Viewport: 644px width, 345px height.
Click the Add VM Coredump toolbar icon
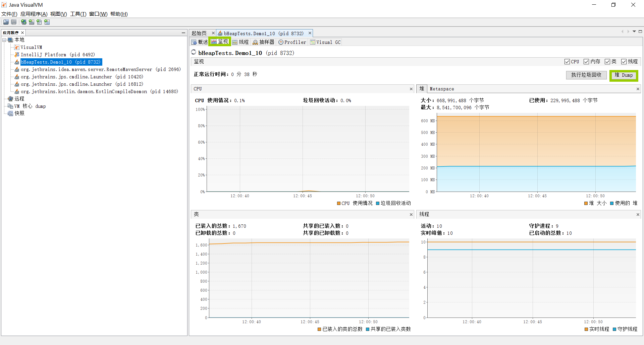39,22
